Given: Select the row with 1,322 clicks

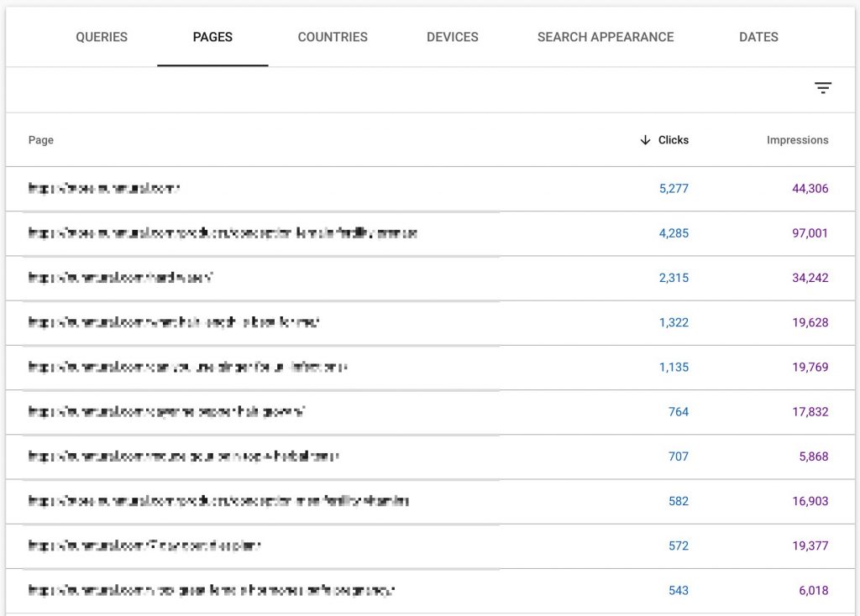Looking at the screenshot, I should (430, 323).
